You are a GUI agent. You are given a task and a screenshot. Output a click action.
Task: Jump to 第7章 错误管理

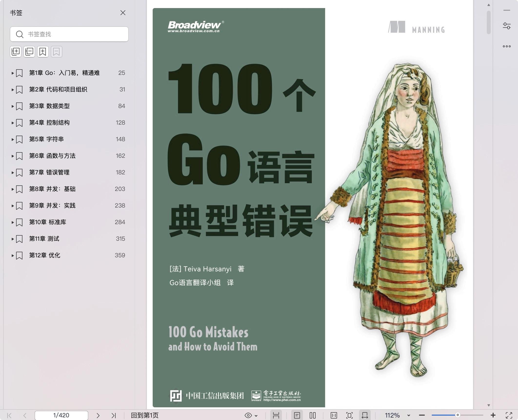[49, 172]
